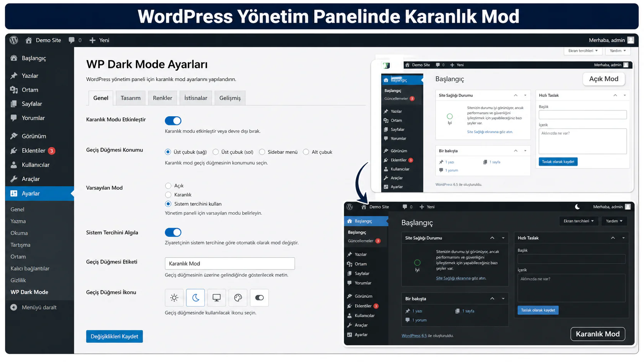Click Taslak olarak kaydet in light preview
644x362 pixels.
[558, 162]
